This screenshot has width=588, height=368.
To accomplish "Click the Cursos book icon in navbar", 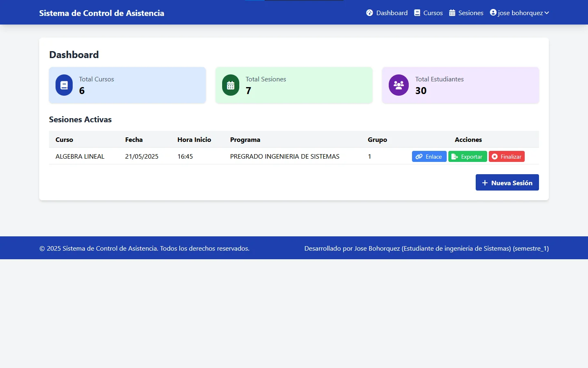I will point(417,13).
